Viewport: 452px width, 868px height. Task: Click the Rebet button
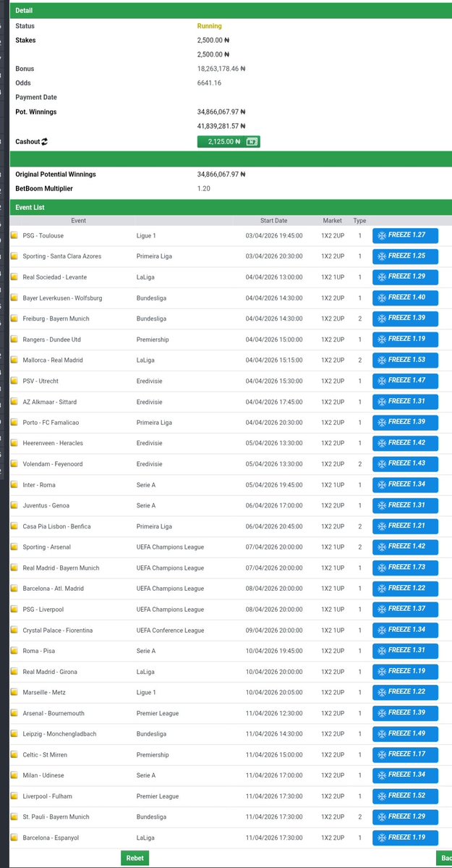coord(135,858)
